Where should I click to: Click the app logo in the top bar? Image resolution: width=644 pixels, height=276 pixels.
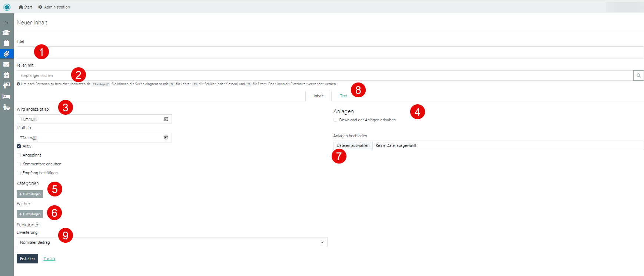(x=7, y=7)
